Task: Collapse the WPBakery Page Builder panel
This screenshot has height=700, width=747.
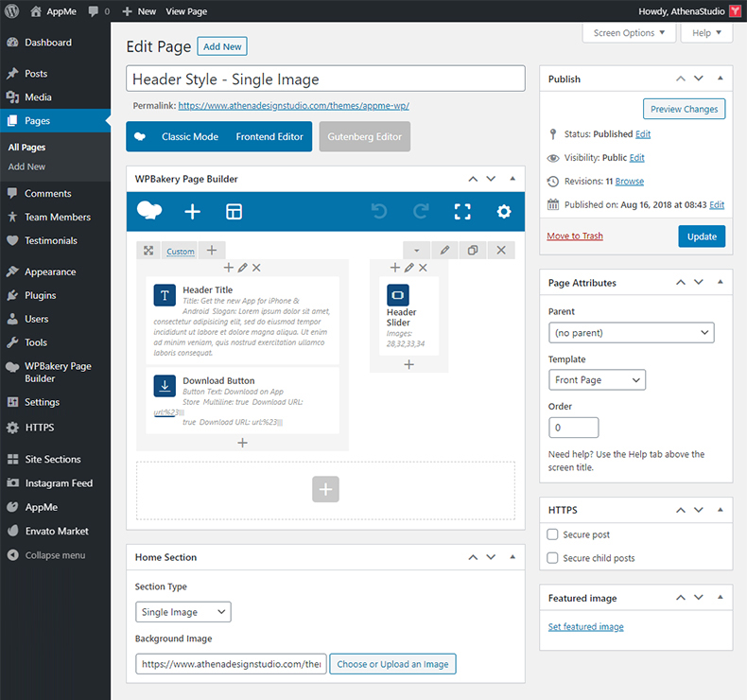Action: coord(512,179)
